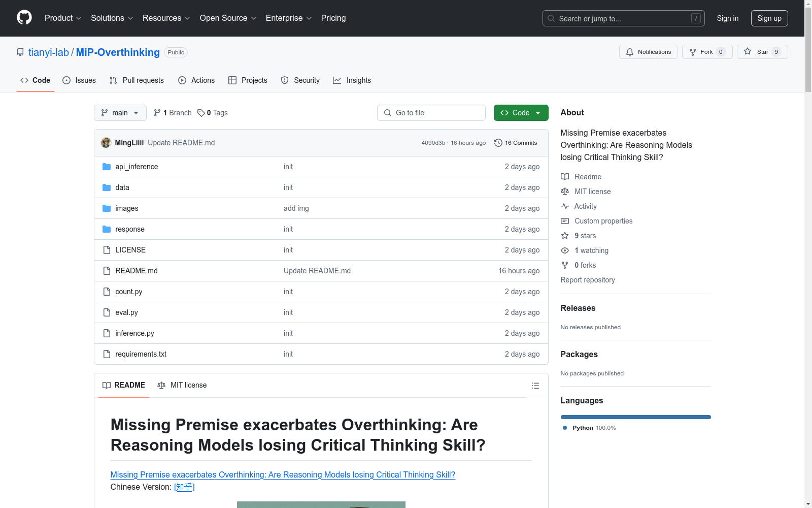
Task: Star the MiP-Overthinking repository
Action: (x=762, y=52)
